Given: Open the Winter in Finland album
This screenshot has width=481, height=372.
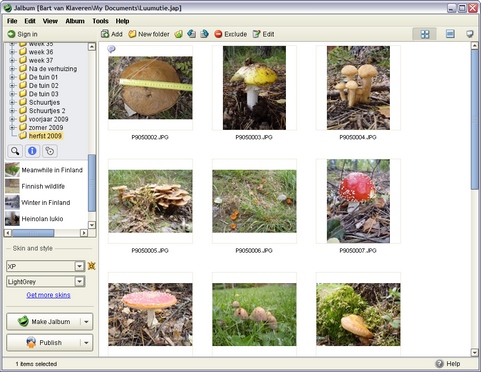Looking at the screenshot, I should [x=38, y=202].
